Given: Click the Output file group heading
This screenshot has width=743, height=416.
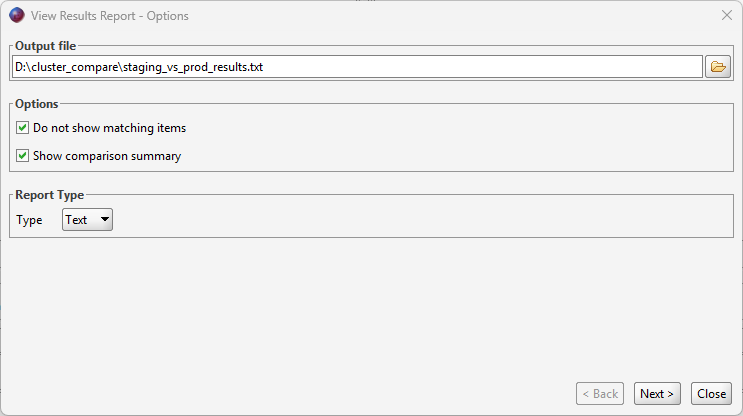Looking at the screenshot, I should point(45,46).
